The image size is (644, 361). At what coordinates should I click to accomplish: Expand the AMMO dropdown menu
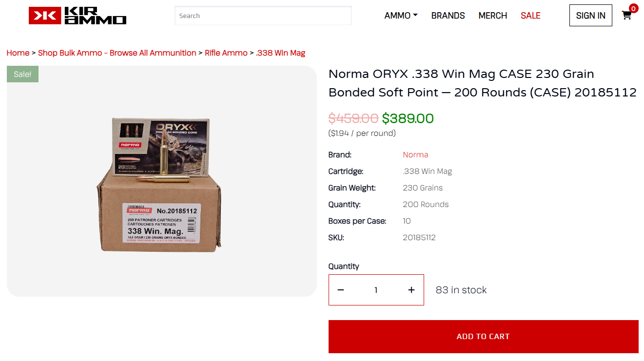click(401, 16)
